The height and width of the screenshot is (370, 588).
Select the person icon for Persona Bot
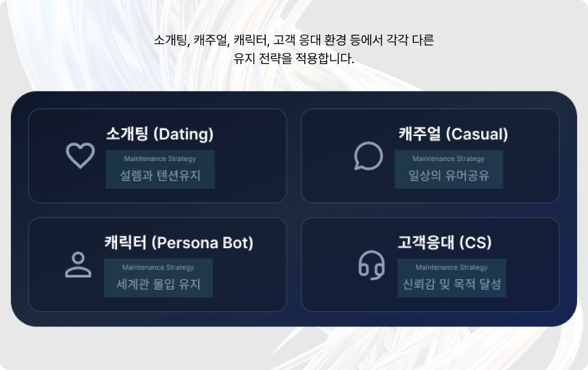click(78, 265)
